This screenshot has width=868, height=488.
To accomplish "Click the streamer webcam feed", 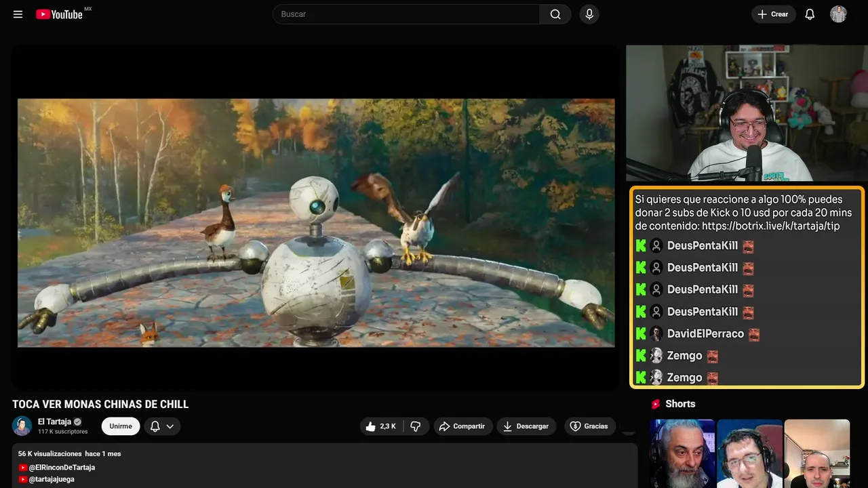I will pyautogui.click(x=745, y=113).
